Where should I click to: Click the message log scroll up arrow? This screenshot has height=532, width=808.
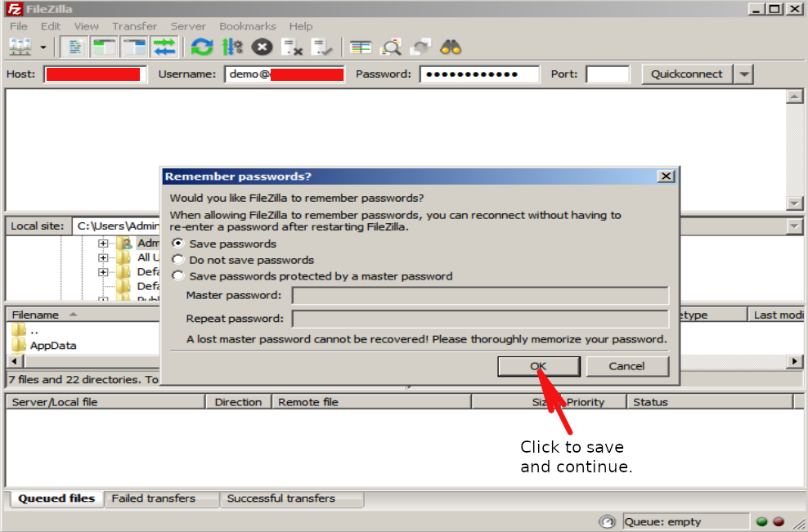tap(794, 96)
